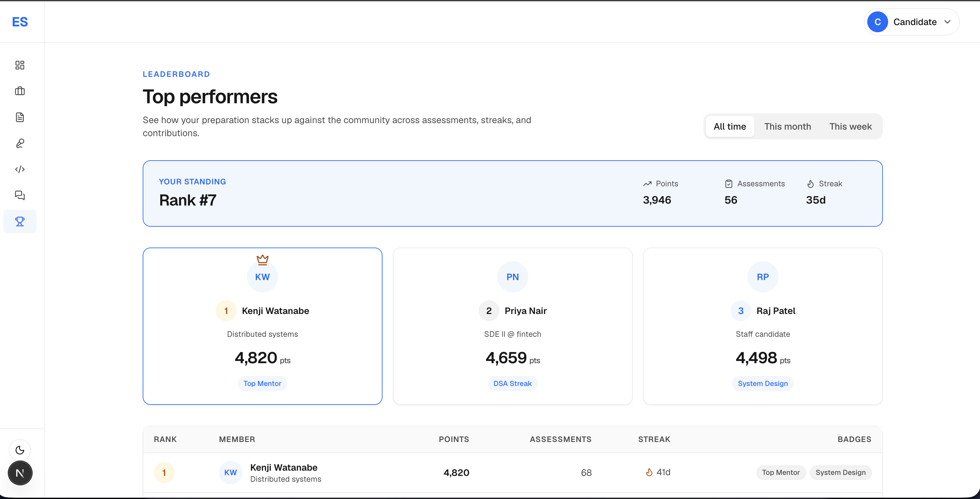Click the flame icon beside 41d streak

pos(649,472)
